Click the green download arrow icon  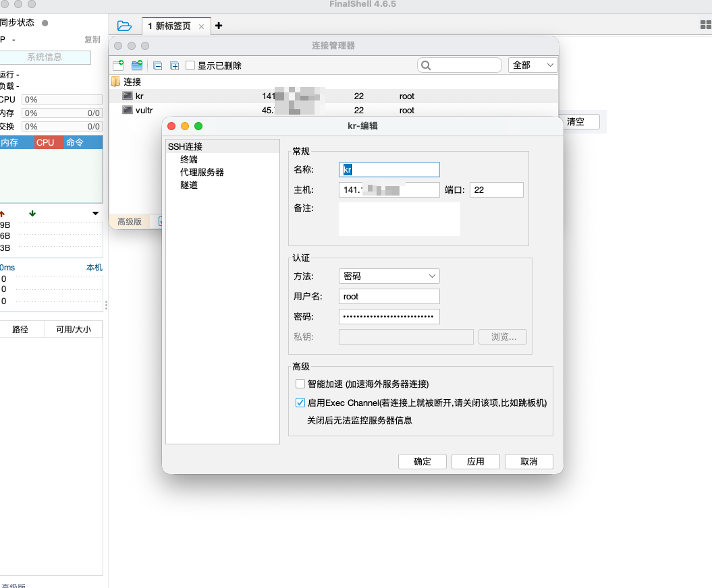[x=32, y=213]
